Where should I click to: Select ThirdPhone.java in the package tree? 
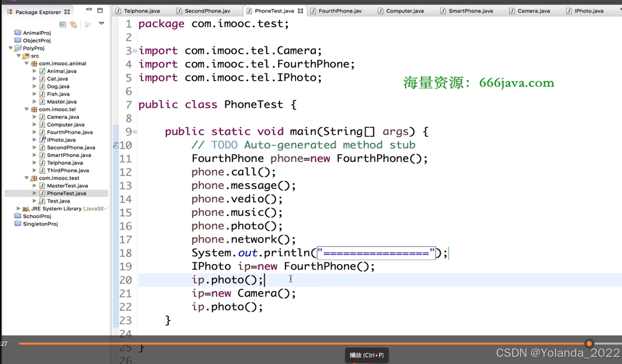[x=68, y=170]
